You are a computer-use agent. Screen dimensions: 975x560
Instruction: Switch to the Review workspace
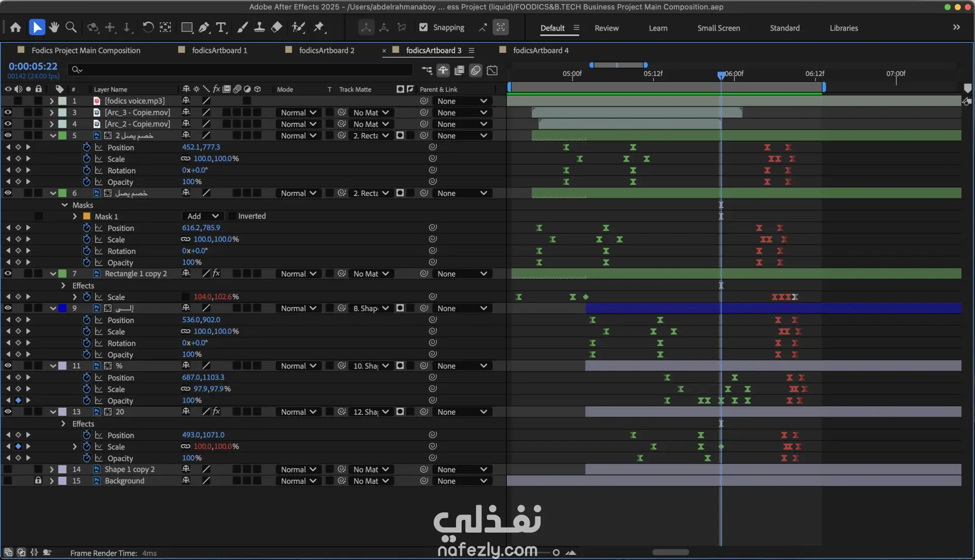point(606,28)
